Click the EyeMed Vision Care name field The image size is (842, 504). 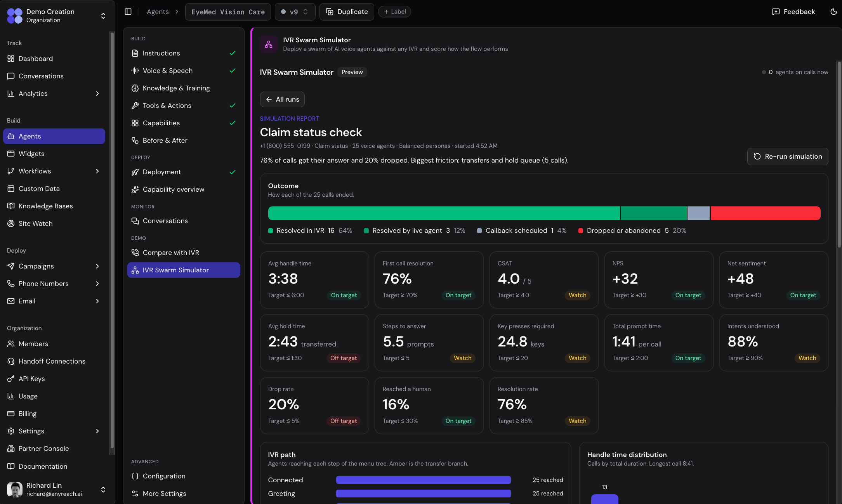pyautogui.click(x=228, y=12)
